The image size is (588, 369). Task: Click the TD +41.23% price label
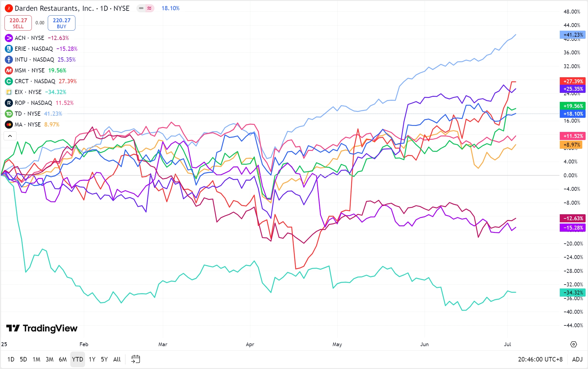point(572,35)
